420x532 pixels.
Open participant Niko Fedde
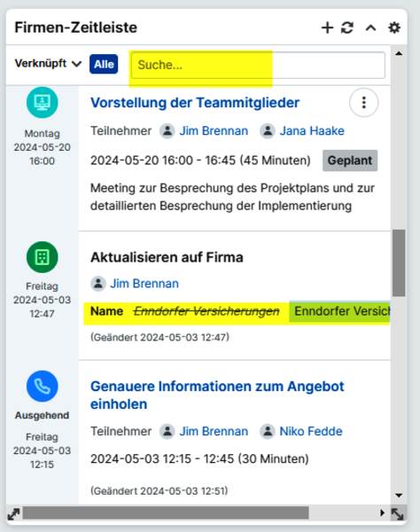point(311,431)
